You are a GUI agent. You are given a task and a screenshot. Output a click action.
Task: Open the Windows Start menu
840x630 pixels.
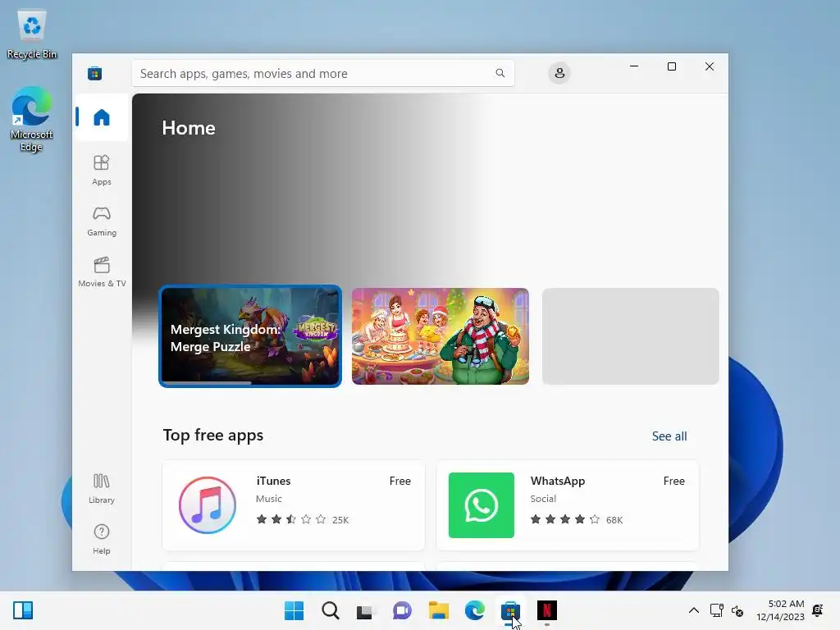(294, 610)
